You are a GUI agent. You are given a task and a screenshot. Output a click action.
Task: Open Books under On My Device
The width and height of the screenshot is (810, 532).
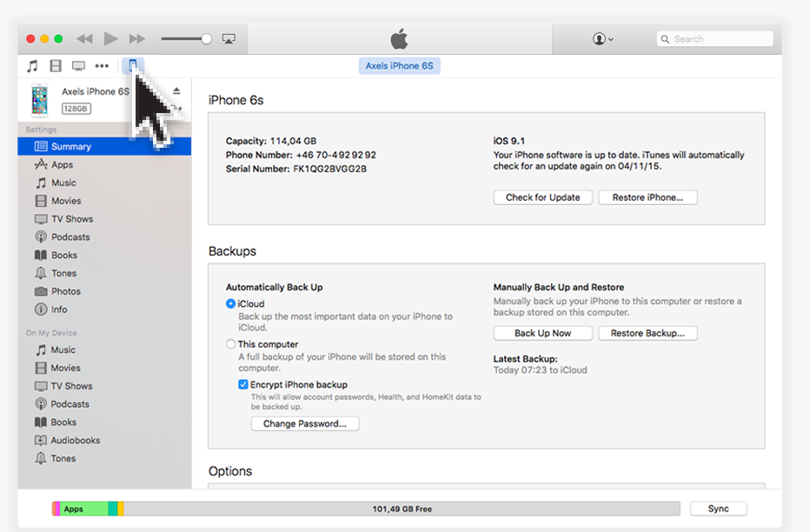coord(104,422)
